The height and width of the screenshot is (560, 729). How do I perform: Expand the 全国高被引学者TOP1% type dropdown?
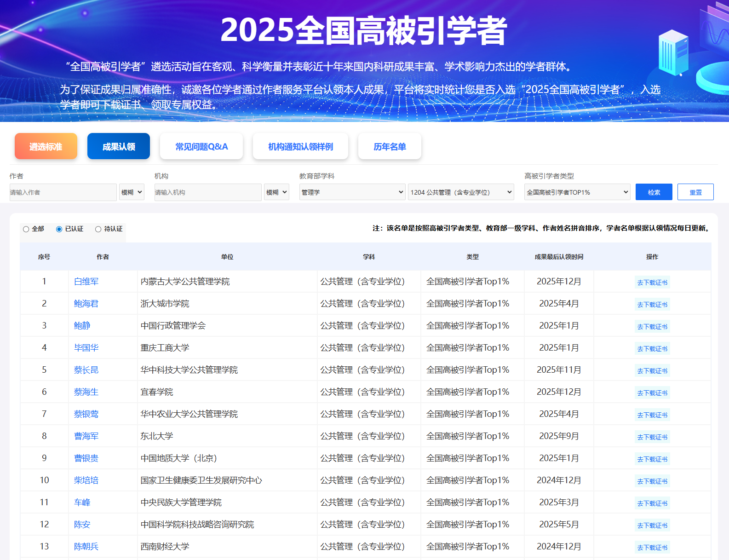[577, 192]
